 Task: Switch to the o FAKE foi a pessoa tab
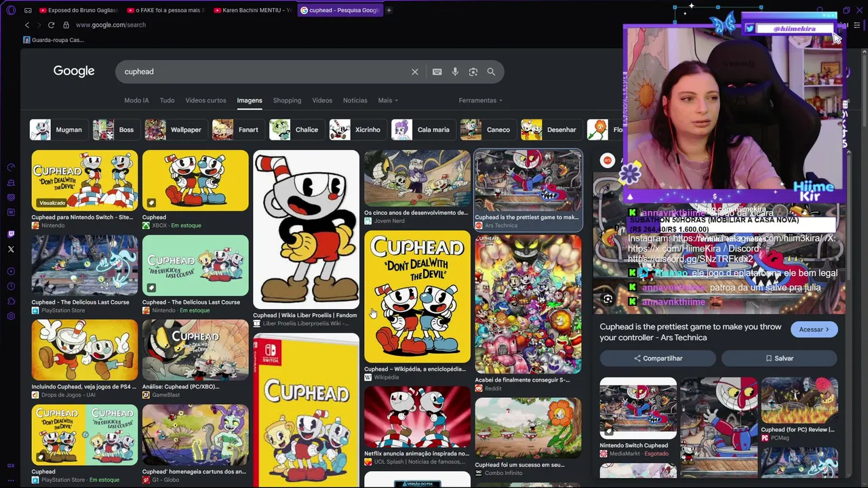[x=166, y=10]
